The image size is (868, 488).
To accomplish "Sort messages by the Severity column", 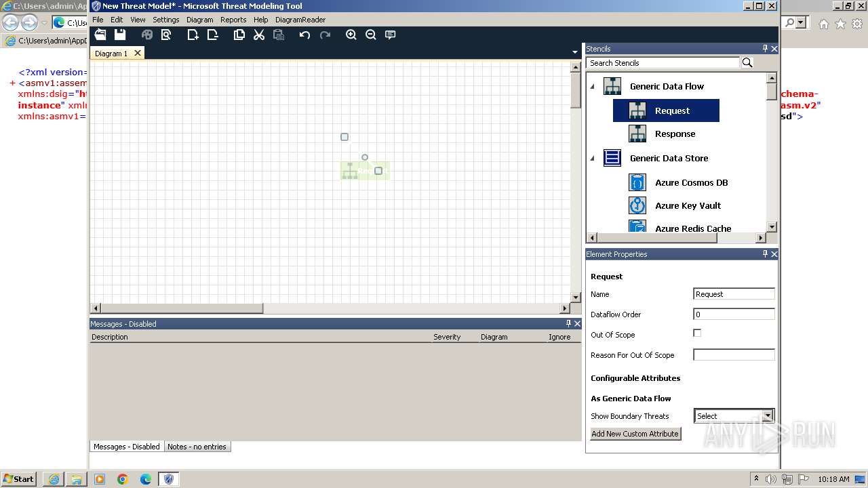I will tap(447, 337).
